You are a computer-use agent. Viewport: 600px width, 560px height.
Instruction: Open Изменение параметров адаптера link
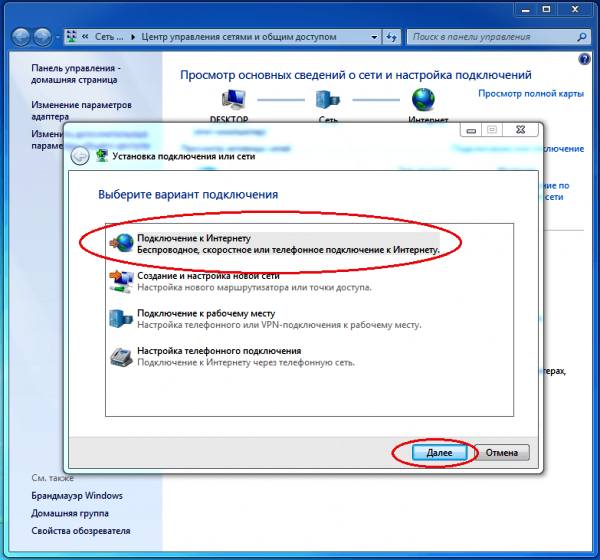(x=82, y=110)
